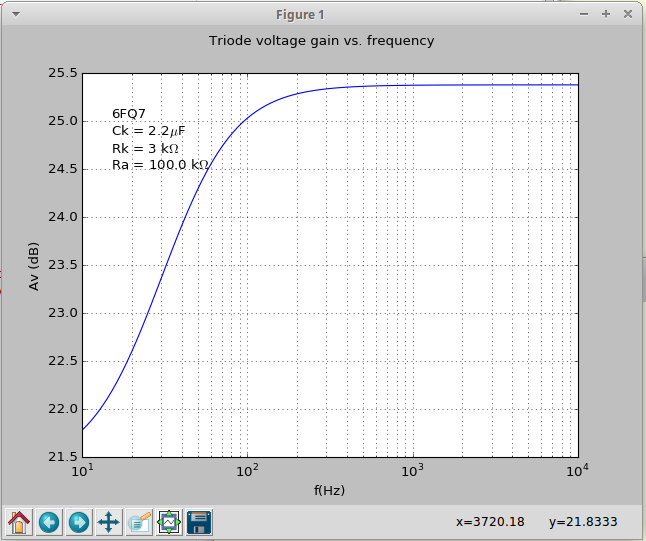Image resolution: width=646 pixels, height=541 pixels.
Task: Click the 'f(Hz)' x-axis label
Action: [329, 490]
